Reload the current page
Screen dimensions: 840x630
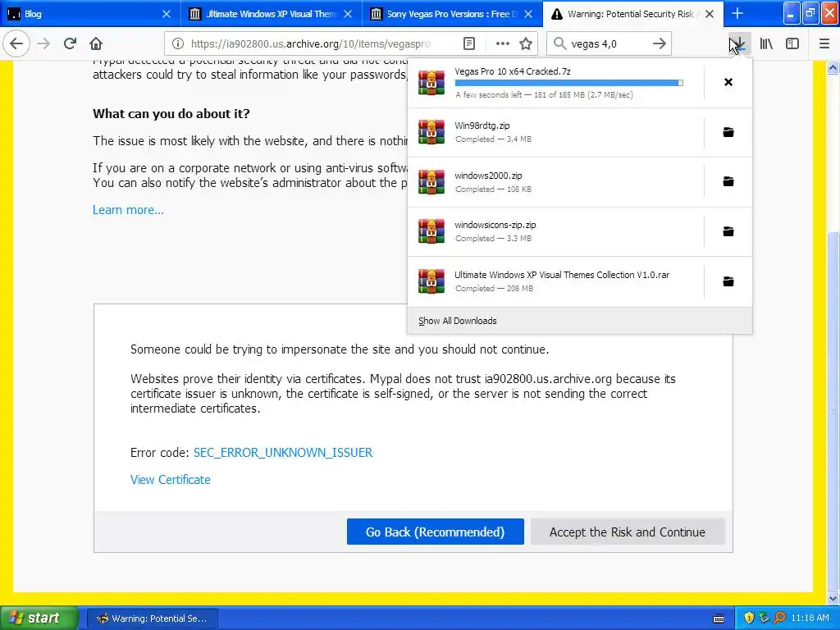70,43
